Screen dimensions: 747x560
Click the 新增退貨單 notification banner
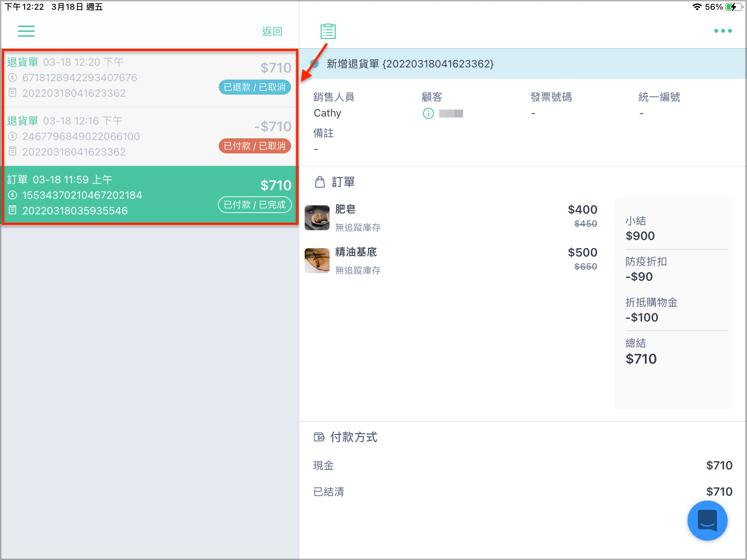pyautogui.click(x=522, y=64)
